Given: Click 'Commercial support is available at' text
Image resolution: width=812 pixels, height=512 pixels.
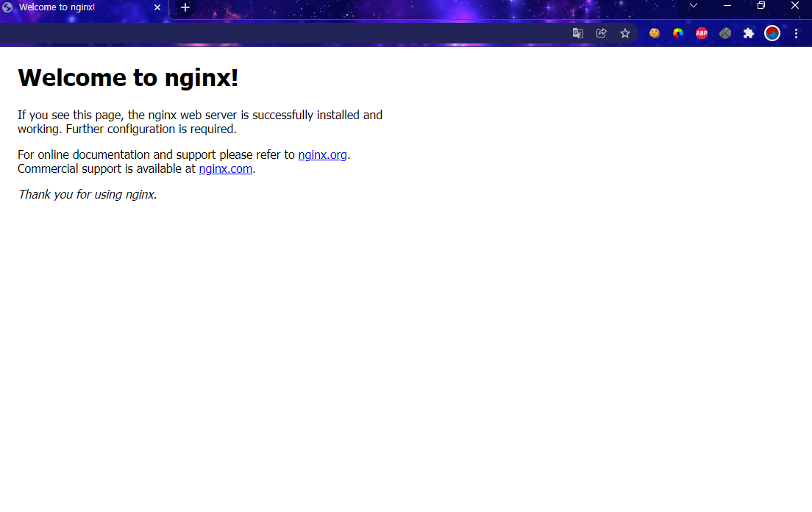Looking at the screenshot, I should (x=107, y=168).
